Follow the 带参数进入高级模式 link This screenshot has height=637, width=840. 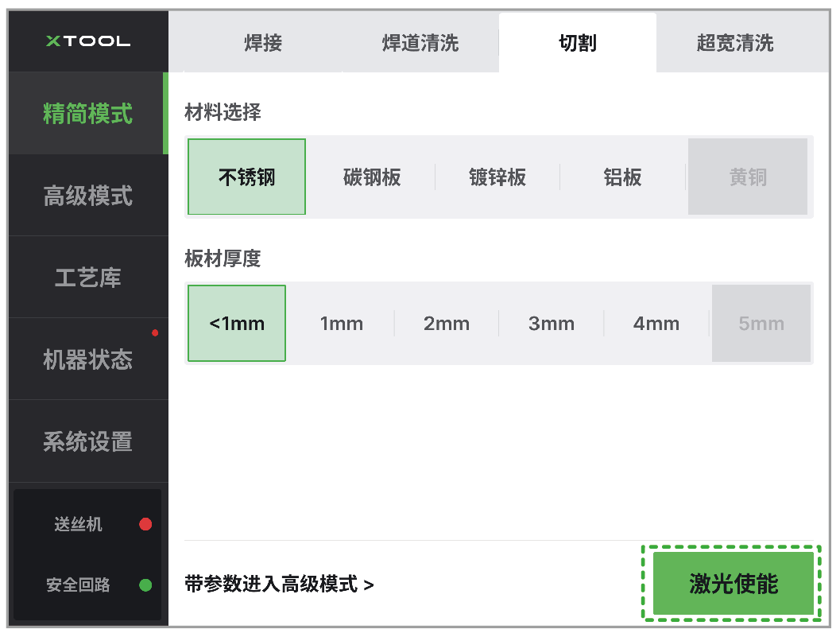point(279,584)
